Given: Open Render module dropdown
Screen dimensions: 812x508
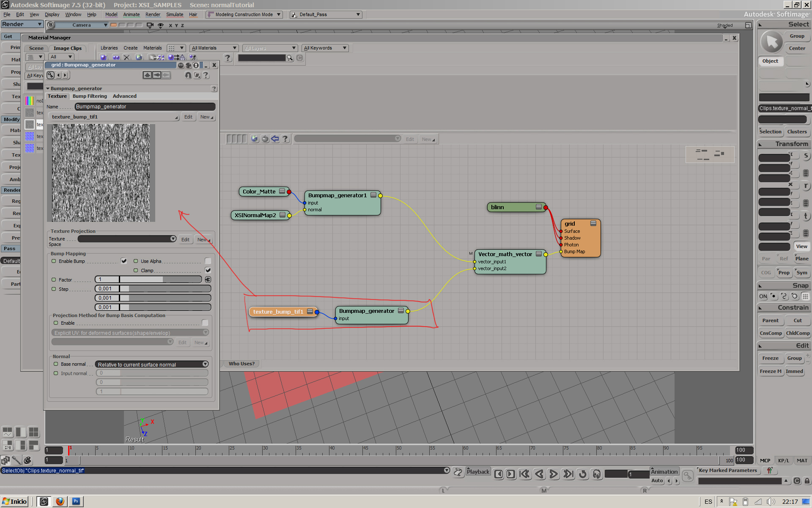Looking at the screenshot, I should pyautogui.click(x=22, y=24).
